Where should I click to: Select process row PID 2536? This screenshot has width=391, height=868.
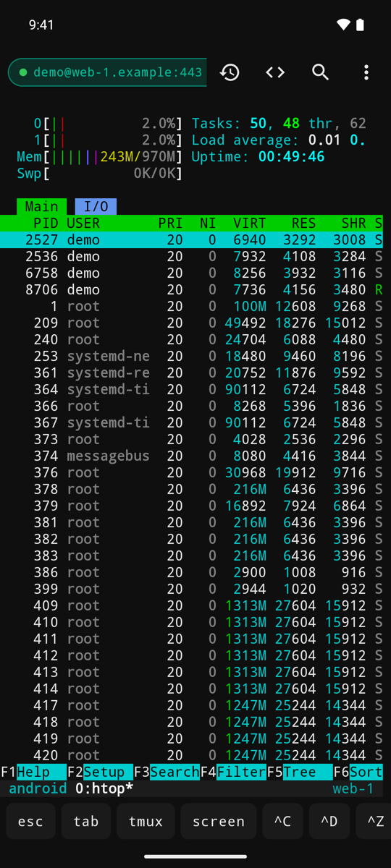(x=192, y=257)
